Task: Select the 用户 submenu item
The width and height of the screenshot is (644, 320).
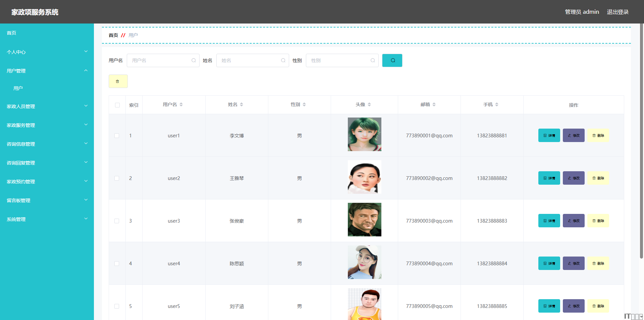Action: point(18,88)
